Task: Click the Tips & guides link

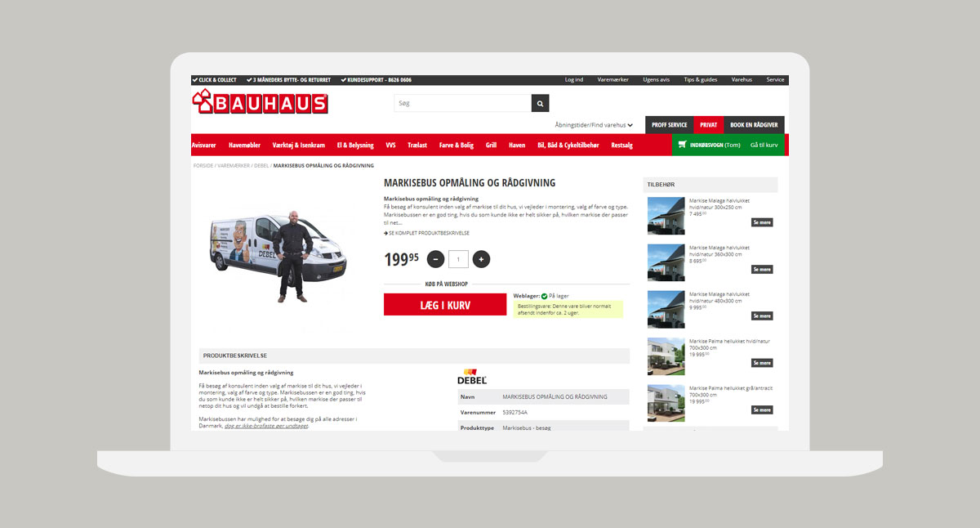Action: click(x=701, y=80)
